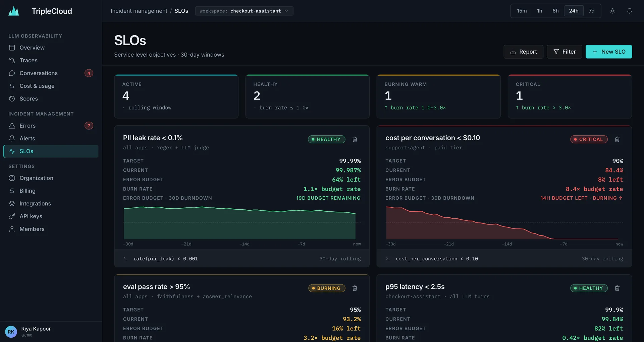Delete the cost per conversation SLO
Viewport: 644px width, 342px height.
click(617, 139)
